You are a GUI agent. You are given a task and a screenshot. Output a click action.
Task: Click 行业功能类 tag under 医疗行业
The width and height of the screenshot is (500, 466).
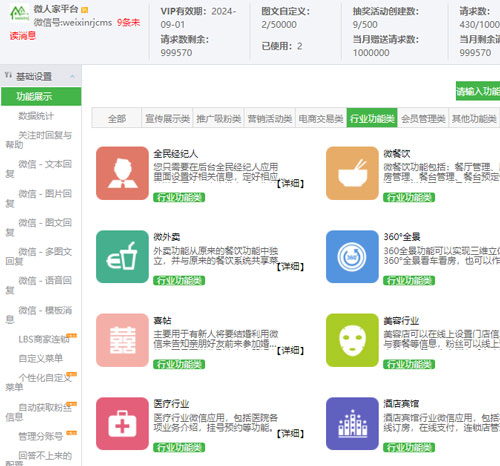point(179,447)
